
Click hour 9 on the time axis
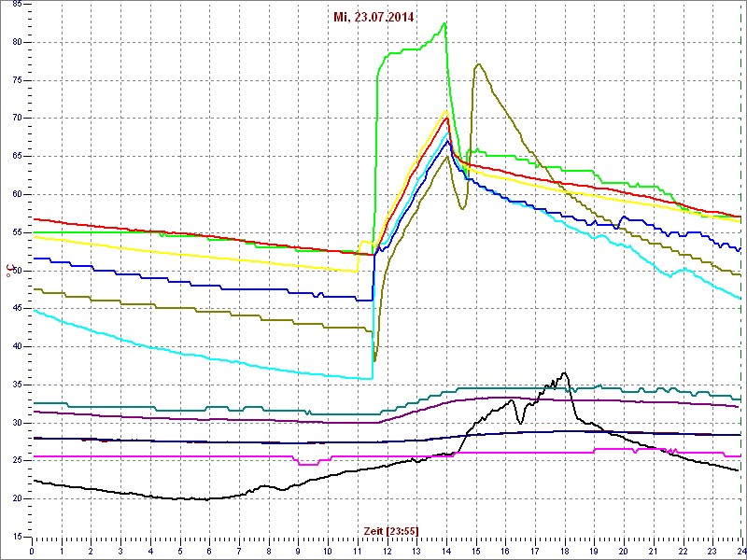click(298, 550)
